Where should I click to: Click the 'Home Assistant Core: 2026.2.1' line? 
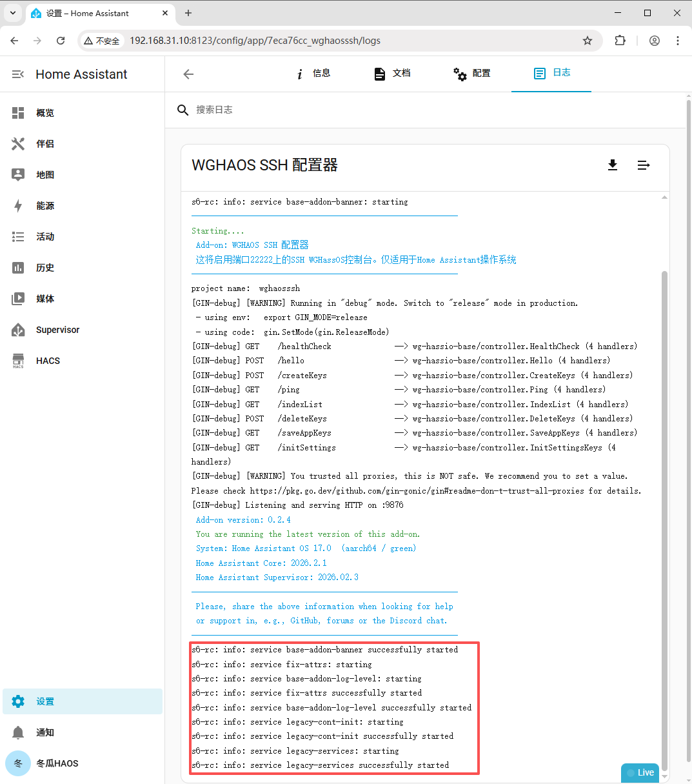(261, 563)
